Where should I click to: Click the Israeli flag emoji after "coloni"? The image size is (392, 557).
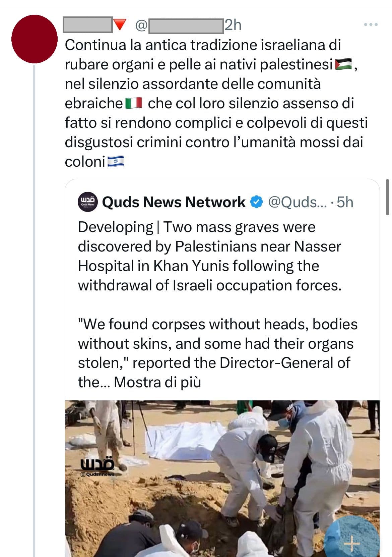116,162
